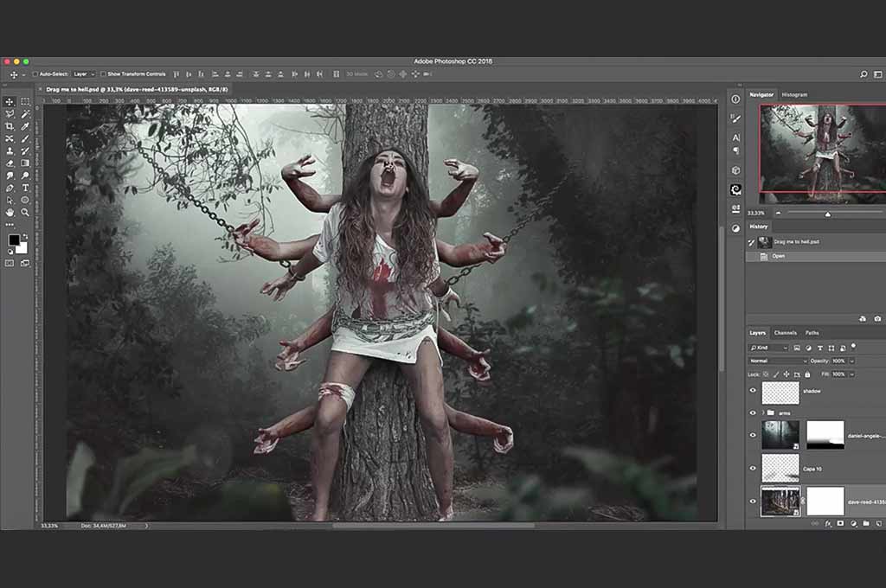Select the Rectangular Marquee tool
Screen dimensions: 886x588
tap(25, 102)
